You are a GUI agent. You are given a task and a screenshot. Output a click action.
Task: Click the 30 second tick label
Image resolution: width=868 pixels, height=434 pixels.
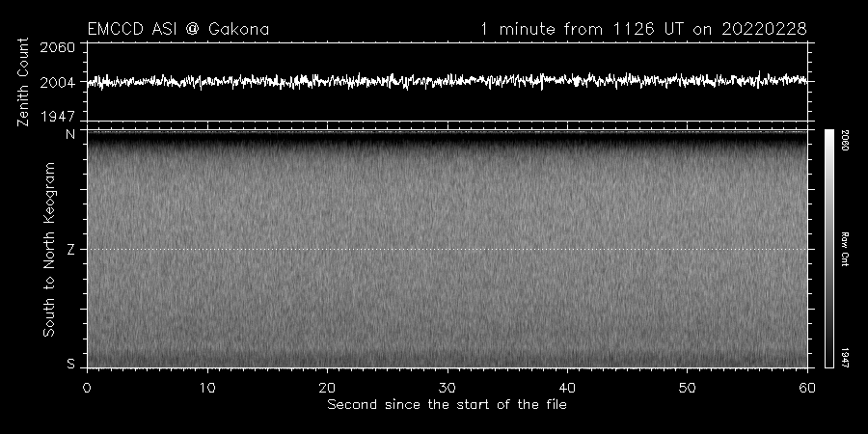448,388
